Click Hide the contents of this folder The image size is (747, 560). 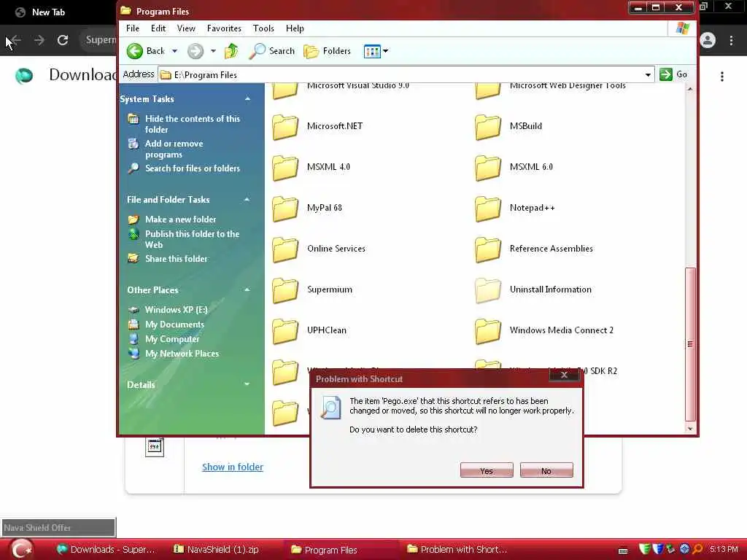[192, 124]
